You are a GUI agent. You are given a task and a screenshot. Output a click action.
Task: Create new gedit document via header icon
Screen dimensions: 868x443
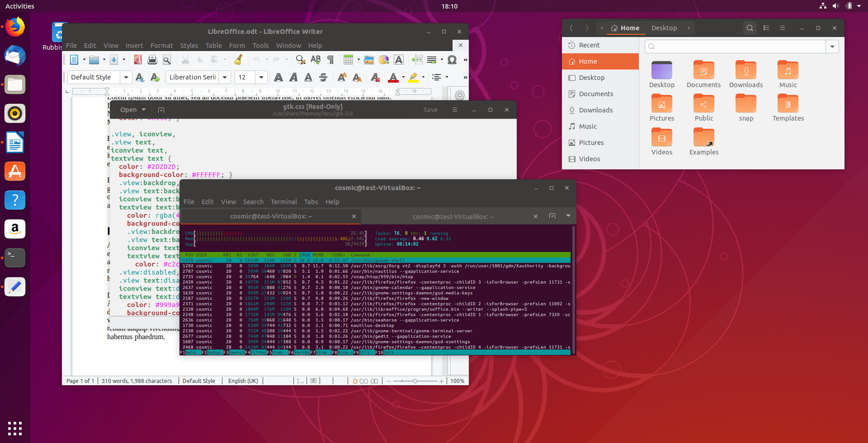161,110
